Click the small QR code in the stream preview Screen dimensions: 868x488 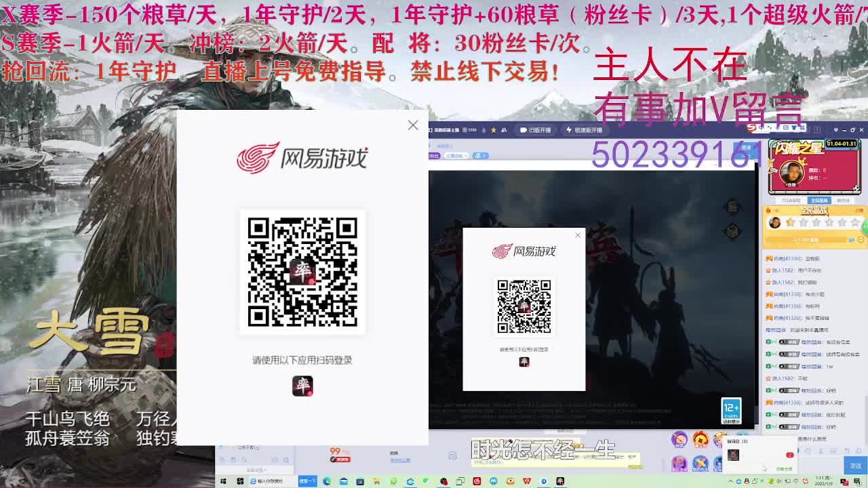(524, 306)
